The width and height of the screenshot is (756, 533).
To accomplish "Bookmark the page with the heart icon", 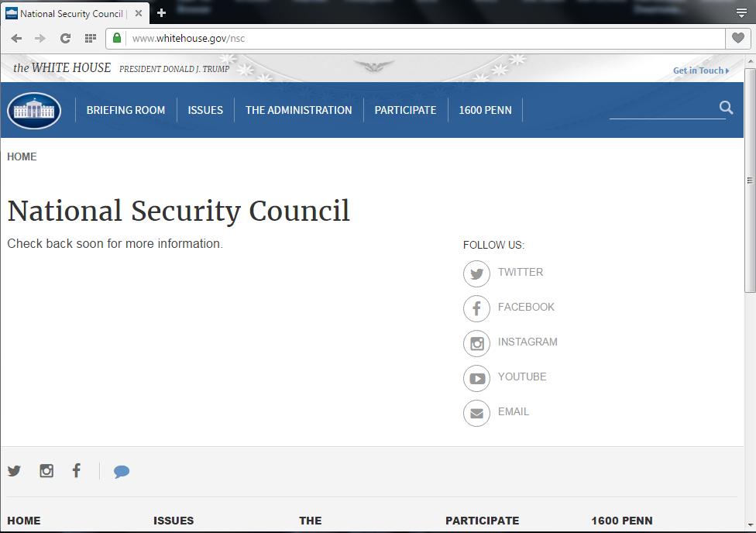I will pyautogui.click(x=737, y=38).
